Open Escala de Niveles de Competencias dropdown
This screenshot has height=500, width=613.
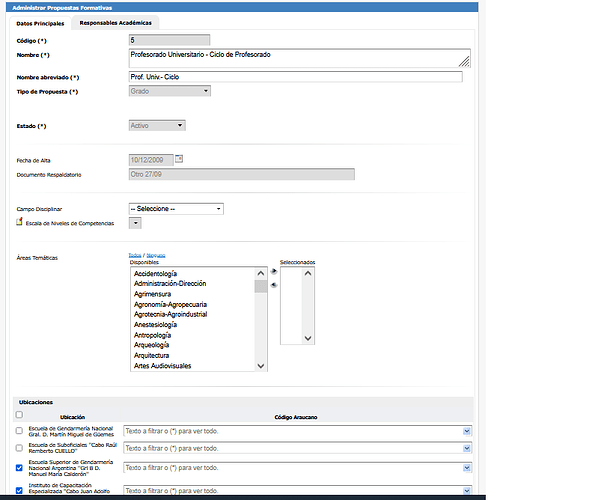tap(135, 223)
